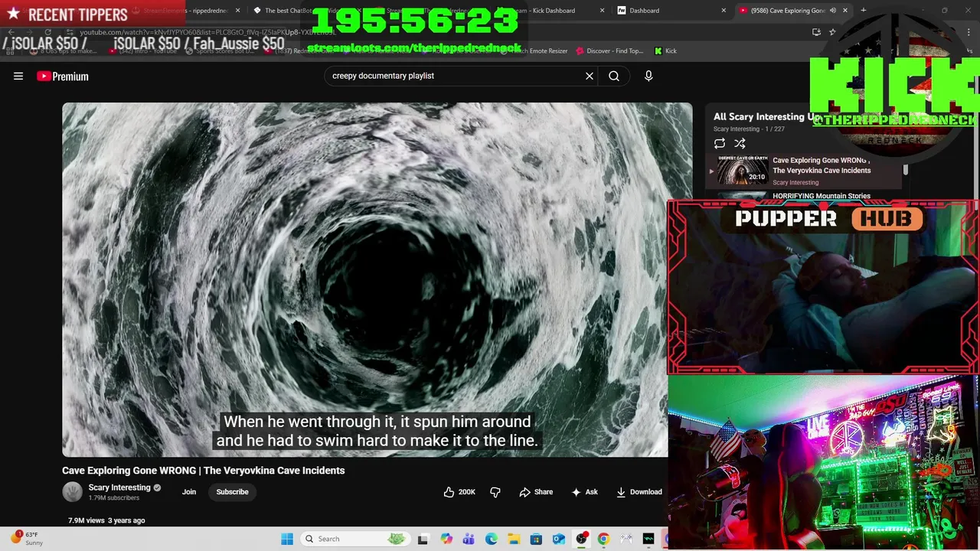Viewport: 980px width, 551px height.
Task: Run search with the magnifier button
Action: 614,76
